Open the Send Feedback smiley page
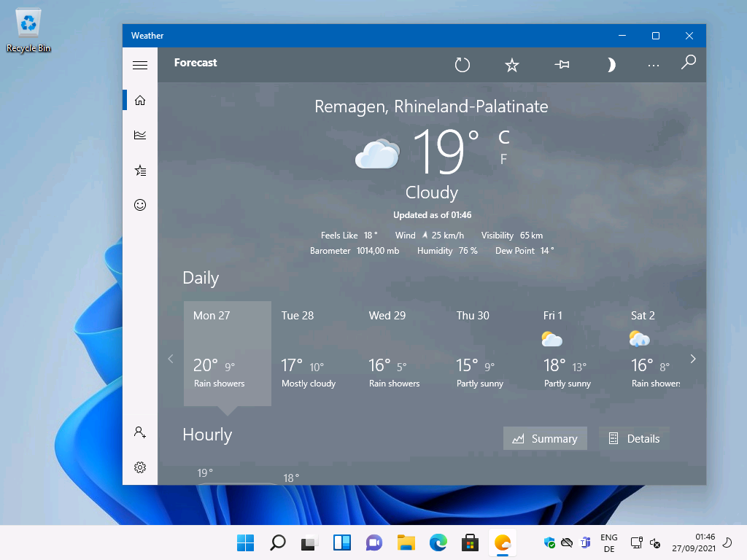 click(x=140, y=205)
